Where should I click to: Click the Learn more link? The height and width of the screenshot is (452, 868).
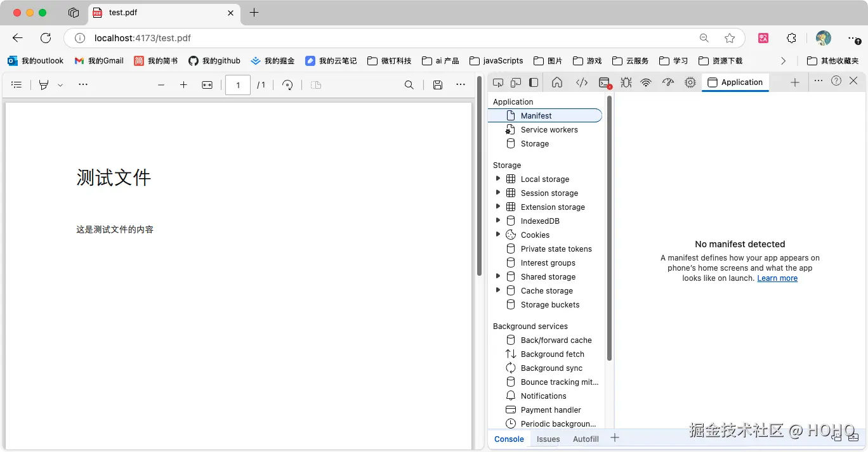tap(777, 278)
